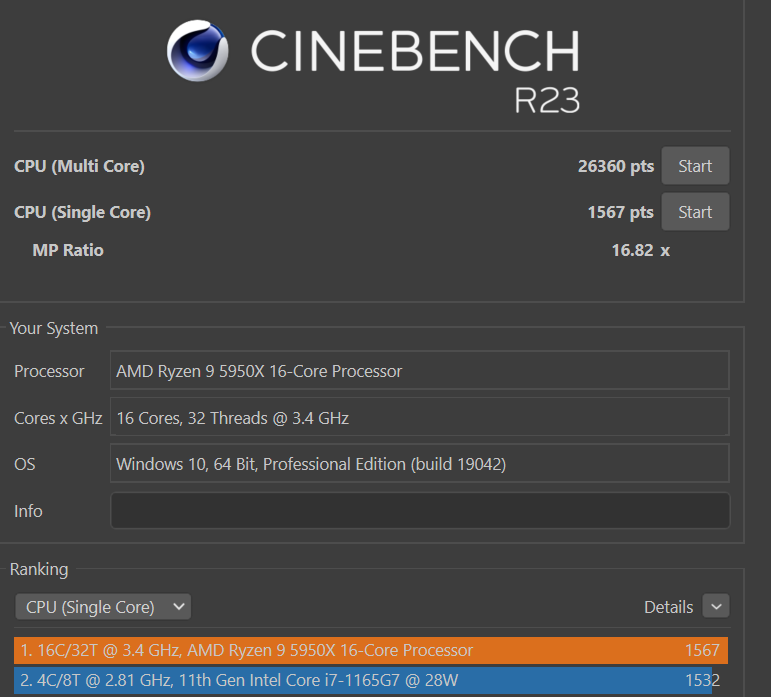
Task: Start the CPU Single Core benchmark
Action: click(695, 212)
